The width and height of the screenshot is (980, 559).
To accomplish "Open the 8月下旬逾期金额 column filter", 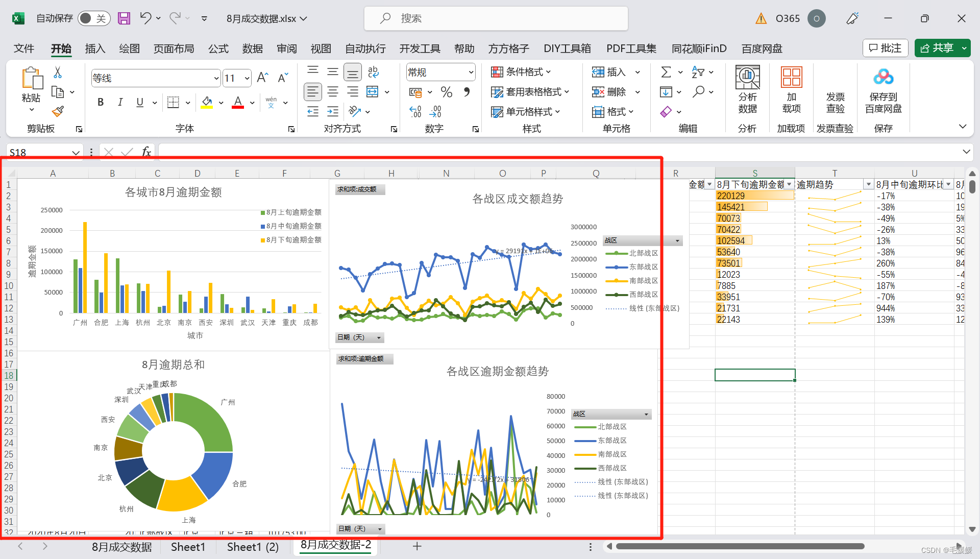I will coord(789,184).
